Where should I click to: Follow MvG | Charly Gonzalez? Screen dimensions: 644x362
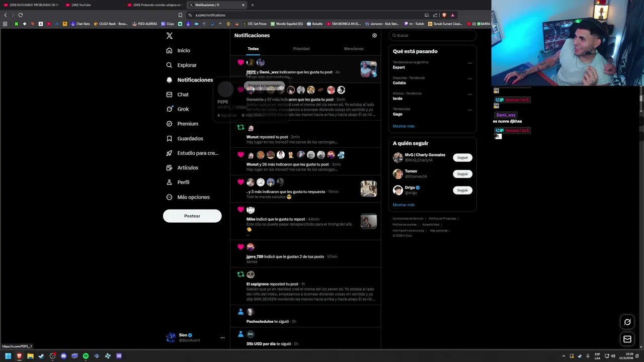click(x=462, y=158)
